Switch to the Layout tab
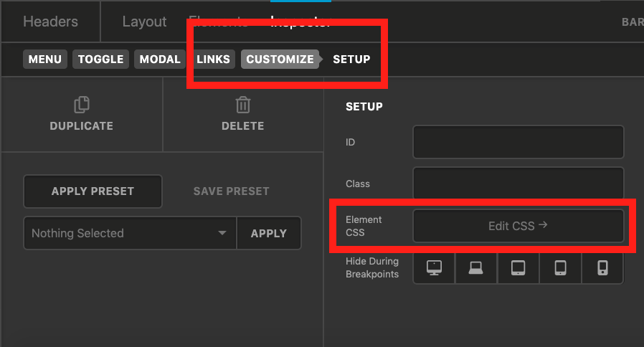This screenshot has width=644, height=347. click(x=144, y=22)
